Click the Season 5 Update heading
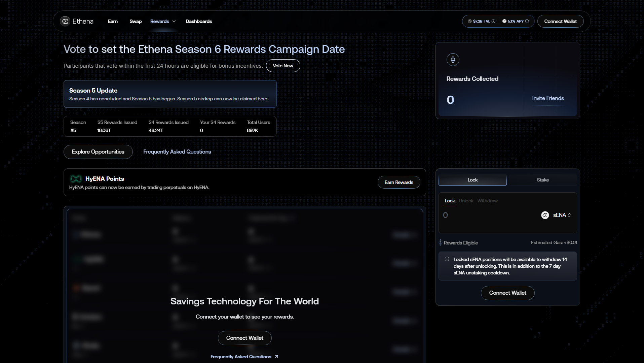The image size is (644, 363). [x=93, y=91]
